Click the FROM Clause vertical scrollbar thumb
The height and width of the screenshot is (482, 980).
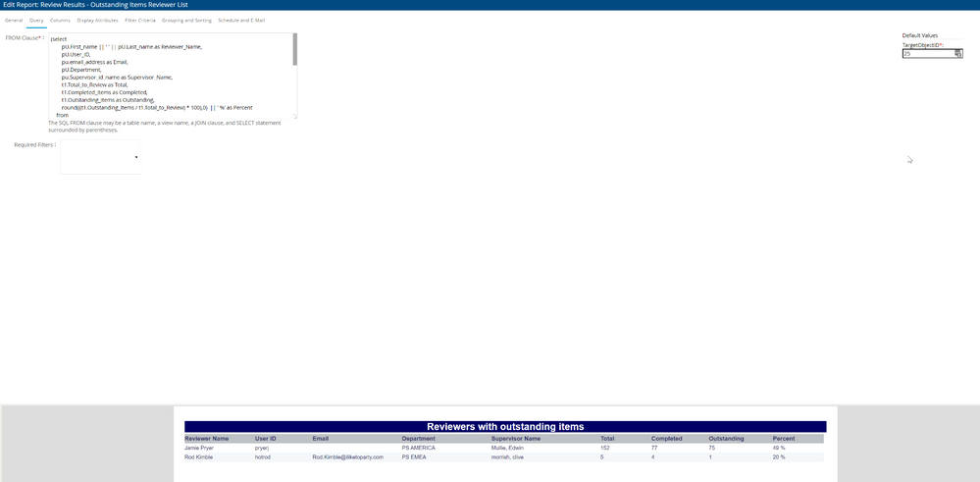pyautogui.click(x=294, y=49)
